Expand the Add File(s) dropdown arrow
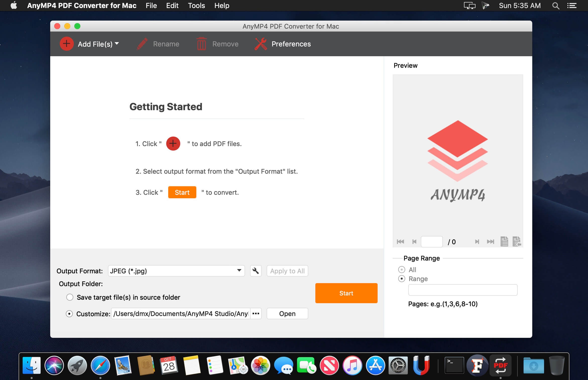Viewport: 588px width, 380px height. (x=117, y=44)
